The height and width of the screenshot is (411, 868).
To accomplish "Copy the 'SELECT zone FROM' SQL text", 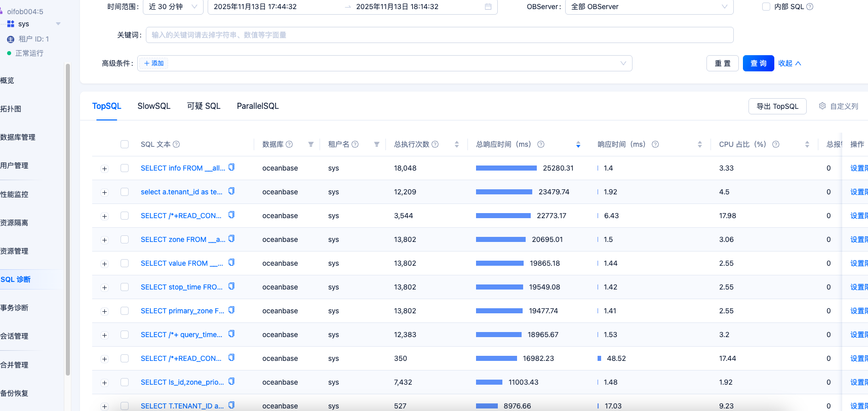I will (231, 239).
